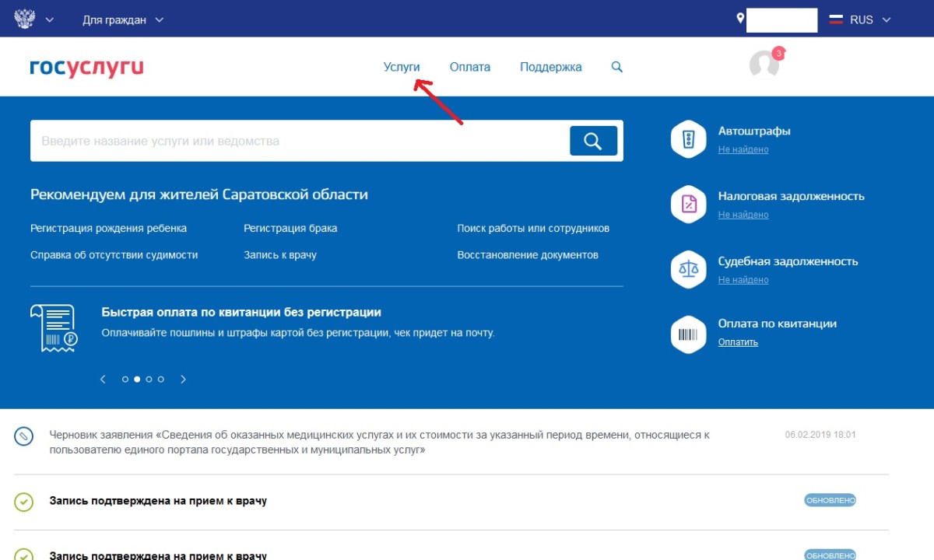Open the Услуги menu item

402,67
